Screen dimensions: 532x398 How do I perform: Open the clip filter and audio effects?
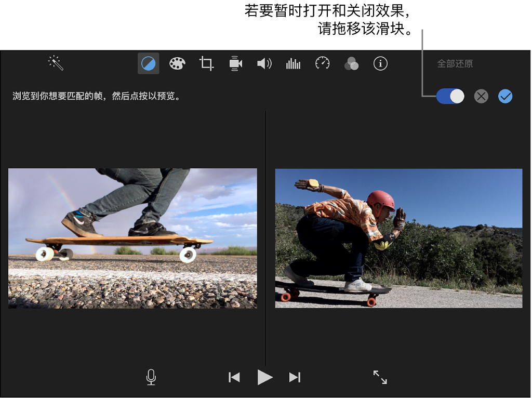352,64
